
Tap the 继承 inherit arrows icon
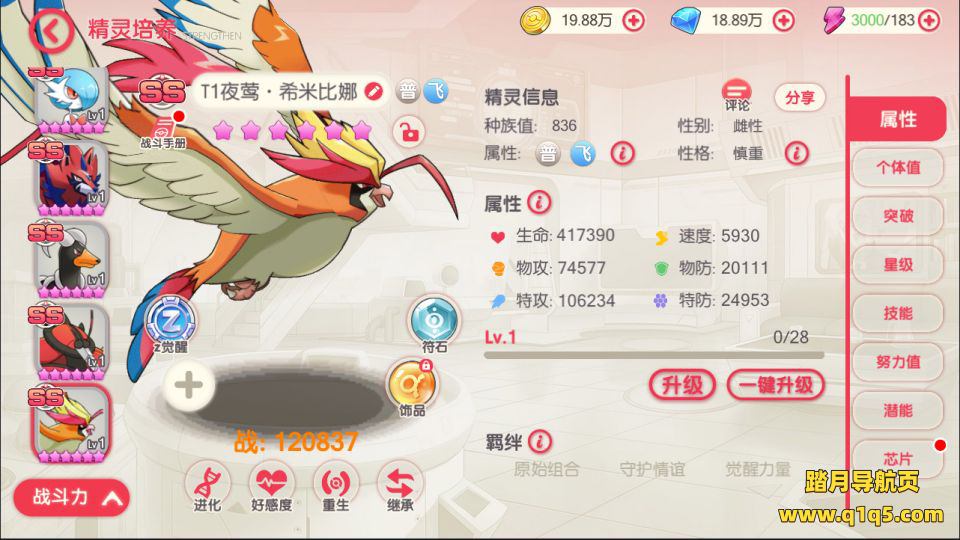pyautogui.click(x=400, y=487)
